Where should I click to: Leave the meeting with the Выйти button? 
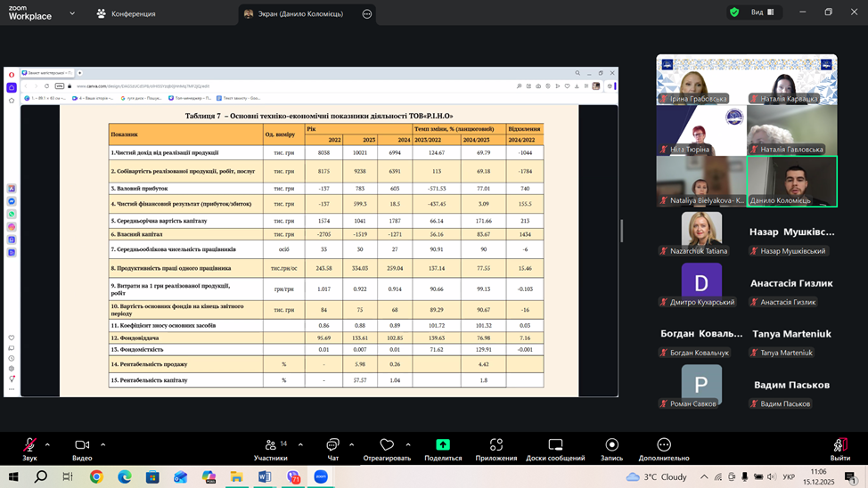coord(839,445)
